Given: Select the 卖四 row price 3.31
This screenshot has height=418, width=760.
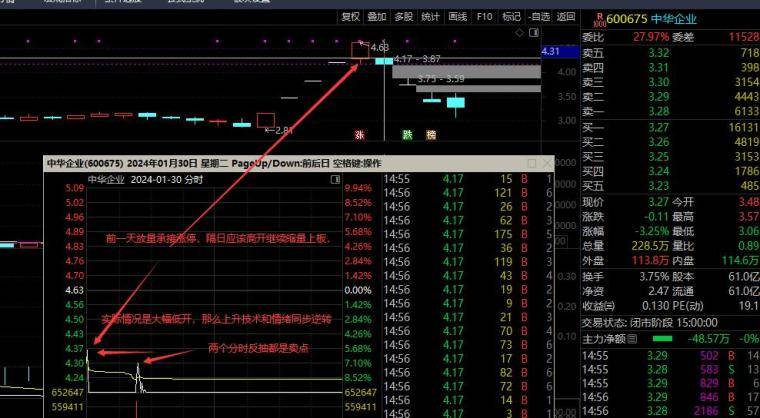Looking at the screenshot, I should click(659, 67).
